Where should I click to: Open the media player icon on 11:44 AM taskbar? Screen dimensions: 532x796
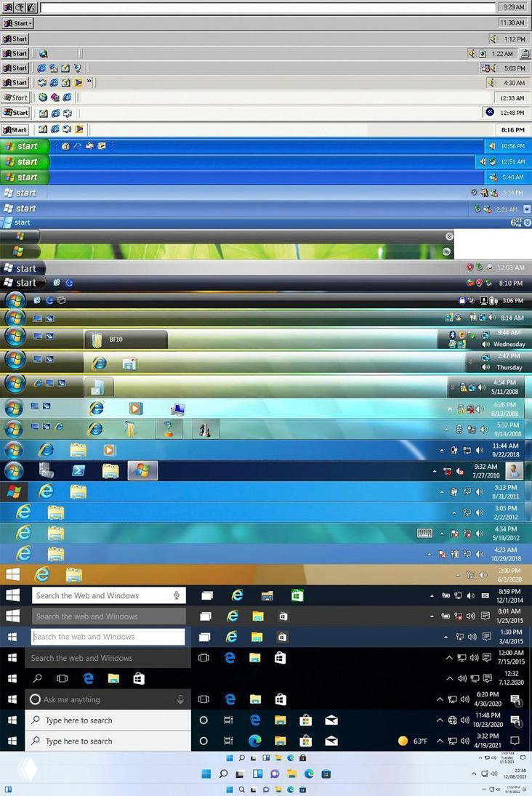coord(109,450)
